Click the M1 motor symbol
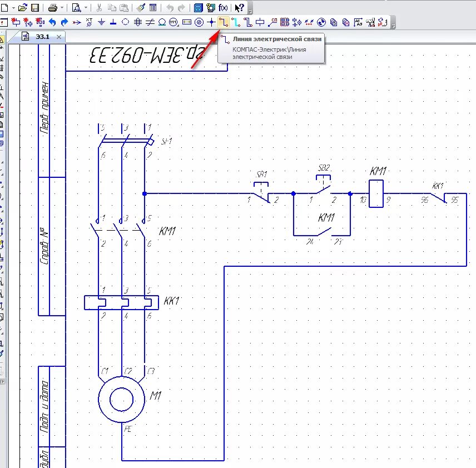 coord(121,400)
